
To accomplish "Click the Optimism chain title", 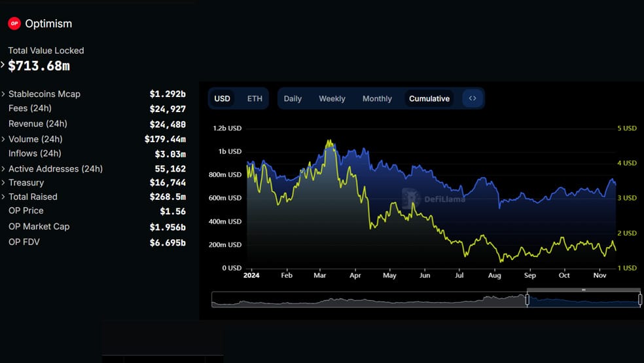I will click(48, 24).
